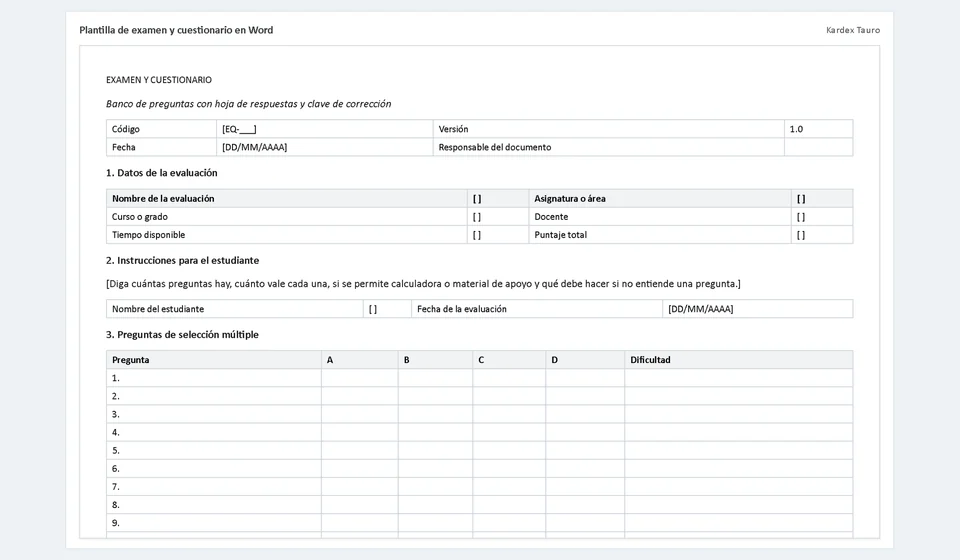Click option B cell in question row 5
Screen dimensions: 960x560
[435, 450]
